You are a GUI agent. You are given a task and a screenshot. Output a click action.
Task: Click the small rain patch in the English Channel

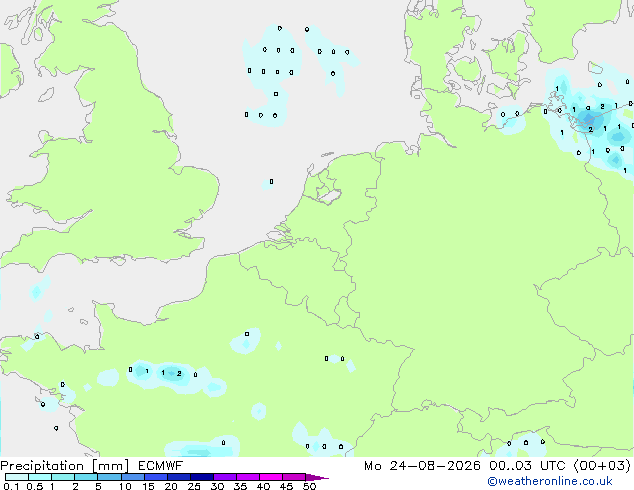tap(36, 292)
